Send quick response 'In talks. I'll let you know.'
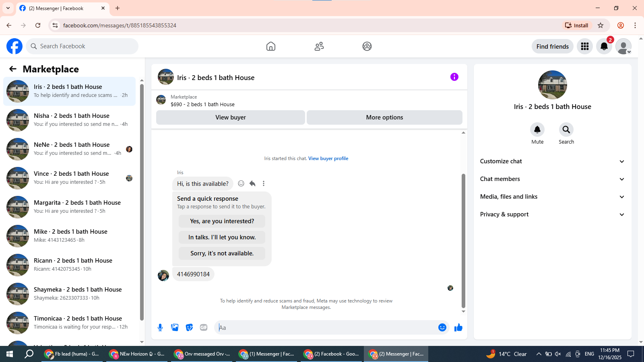 point(222,237)
